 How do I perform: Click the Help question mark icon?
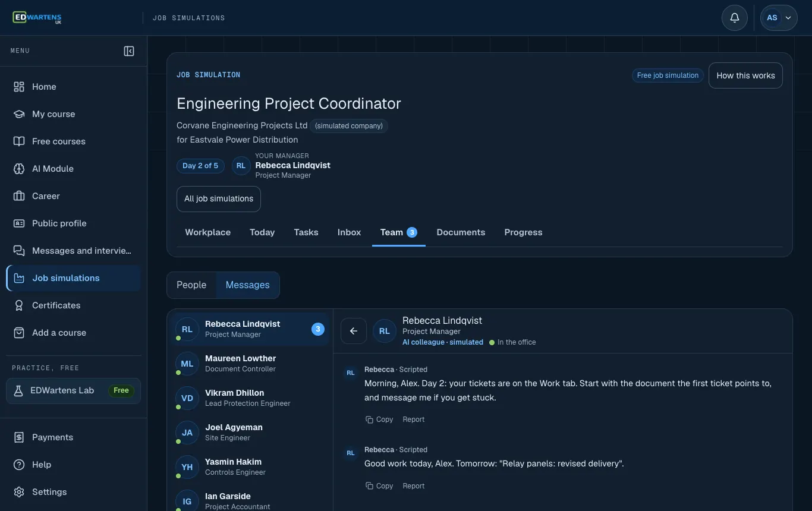[x=19, y=465]
